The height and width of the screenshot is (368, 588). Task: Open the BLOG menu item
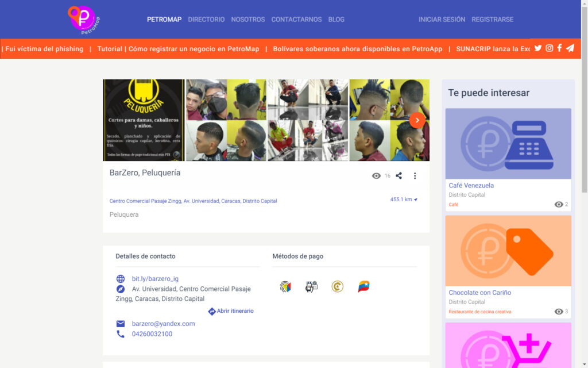336,20
